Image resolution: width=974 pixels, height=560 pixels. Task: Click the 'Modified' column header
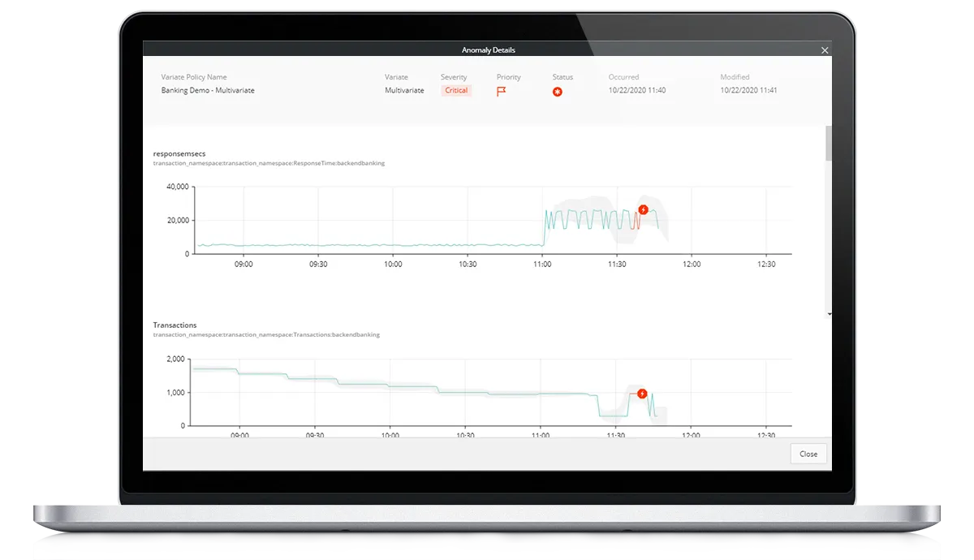tap(735, 77)
